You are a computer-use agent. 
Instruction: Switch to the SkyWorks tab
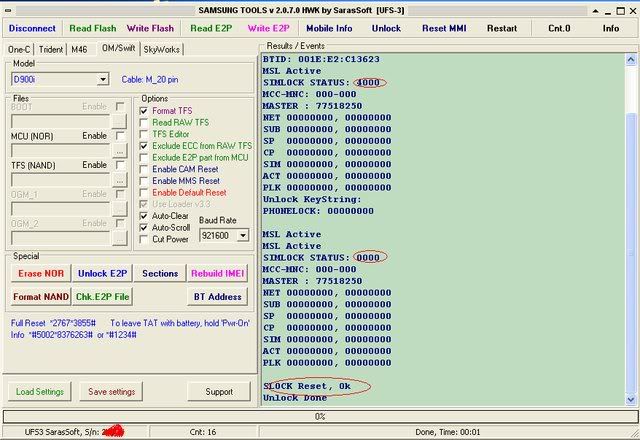(x=161, y=49)
